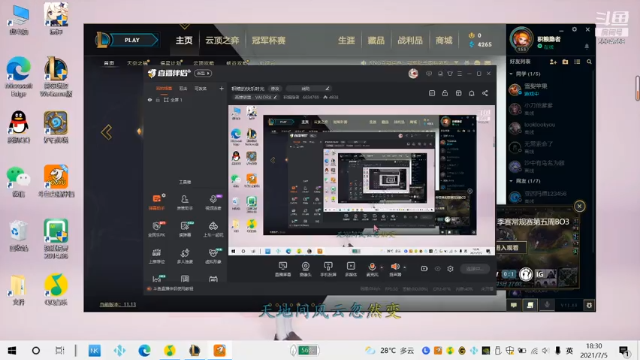Open League client settings gear
640x360 pixels.
click(574, 29)
